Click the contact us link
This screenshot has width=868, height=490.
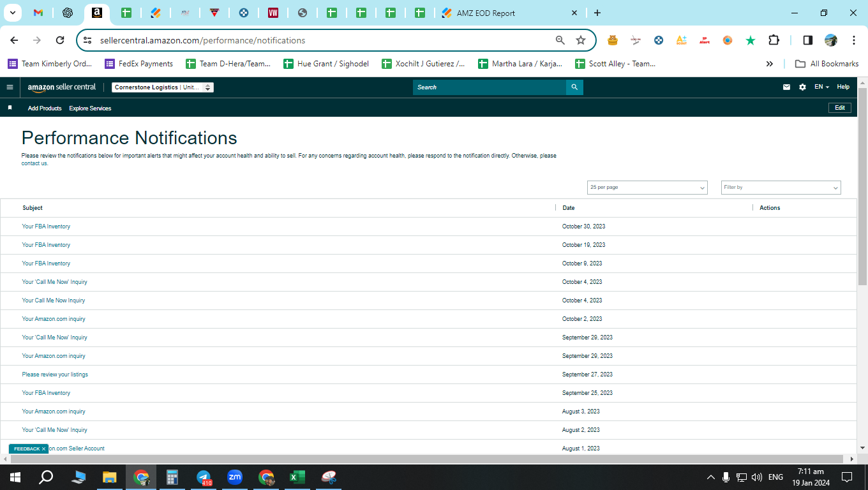pyautogui.click(x=34, y=163)
